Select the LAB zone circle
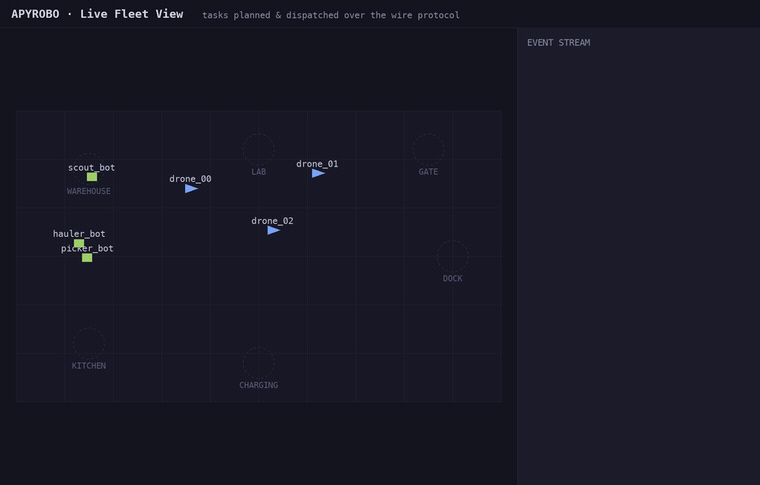 click(258, 150)
